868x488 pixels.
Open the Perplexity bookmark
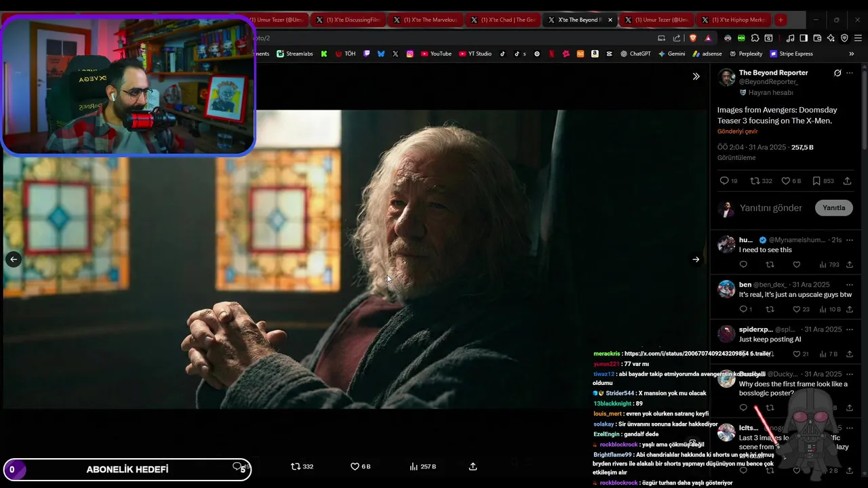pos(746,54)
